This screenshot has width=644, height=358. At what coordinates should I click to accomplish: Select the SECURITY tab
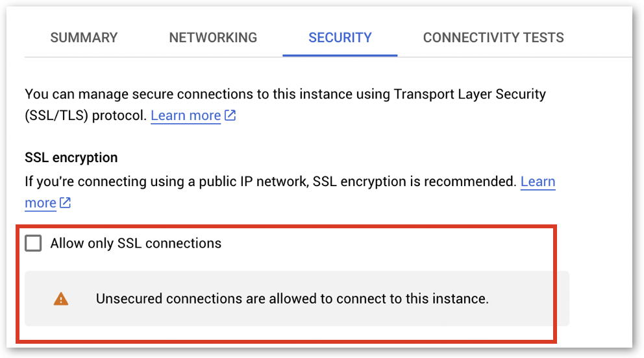click(x=340, y=38)
